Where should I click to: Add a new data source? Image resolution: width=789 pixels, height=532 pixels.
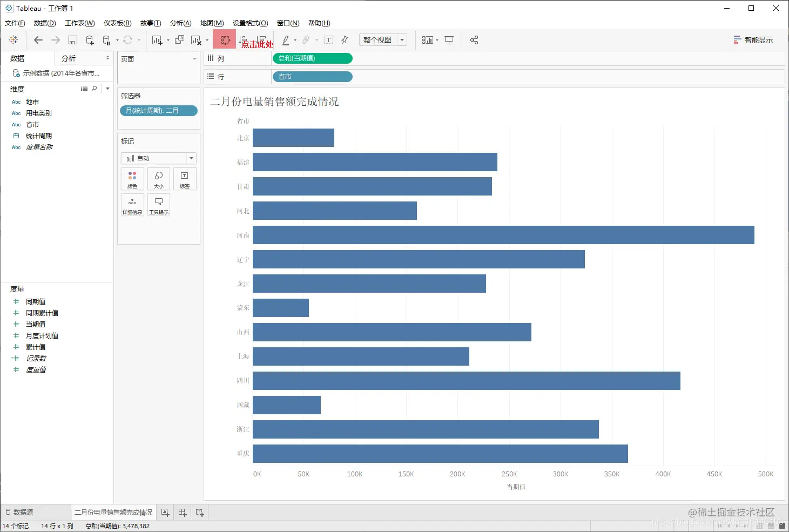(x=90, y=40)
